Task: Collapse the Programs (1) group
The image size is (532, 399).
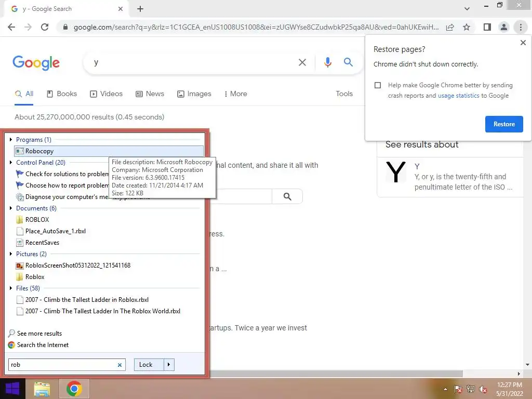Action: pos(11,139)
